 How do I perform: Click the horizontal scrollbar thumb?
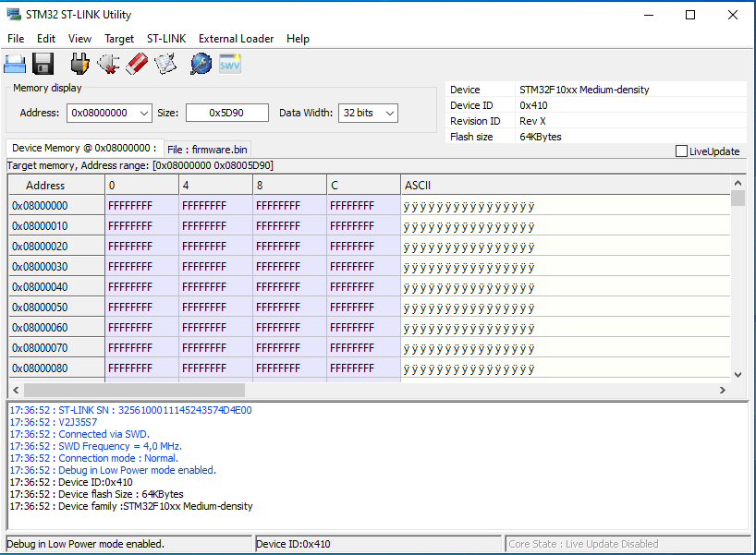(134, 391)
